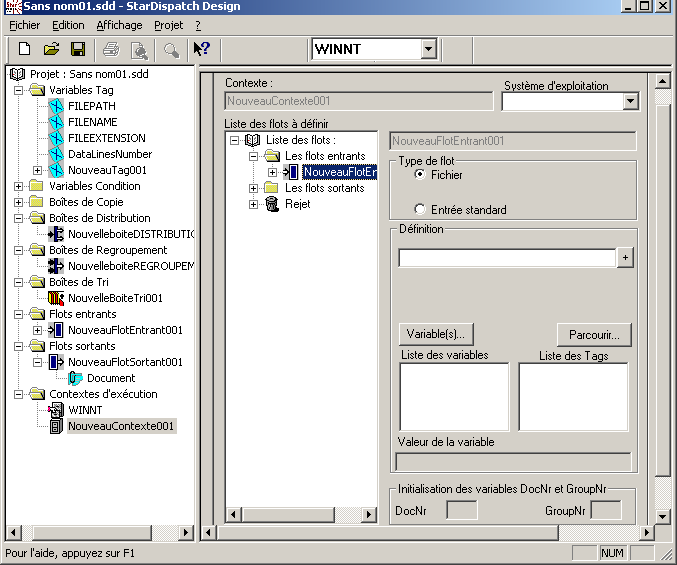Click the project tree horizontal scrollbar
The width and height of the screenshot is (677, 565).
100,531
